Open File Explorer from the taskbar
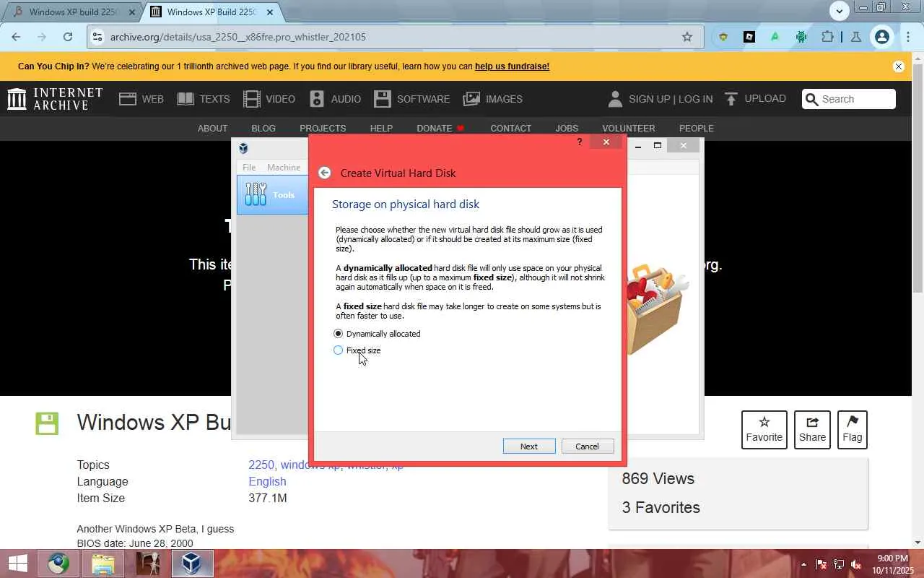Image resolution: width=924 pixels, height=578 pixels. point(103,564)
